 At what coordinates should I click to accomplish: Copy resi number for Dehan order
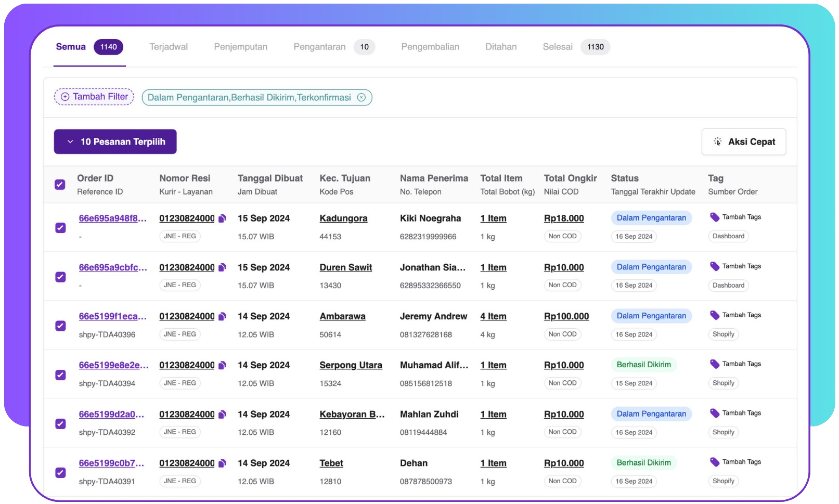click(222, 463)
